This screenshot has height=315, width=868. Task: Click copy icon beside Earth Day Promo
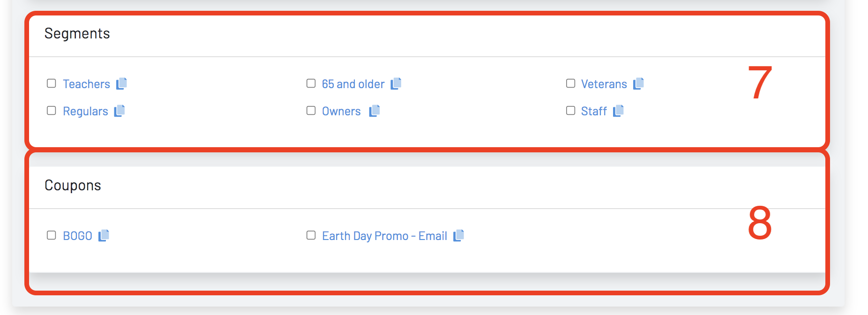coord(458,235)
